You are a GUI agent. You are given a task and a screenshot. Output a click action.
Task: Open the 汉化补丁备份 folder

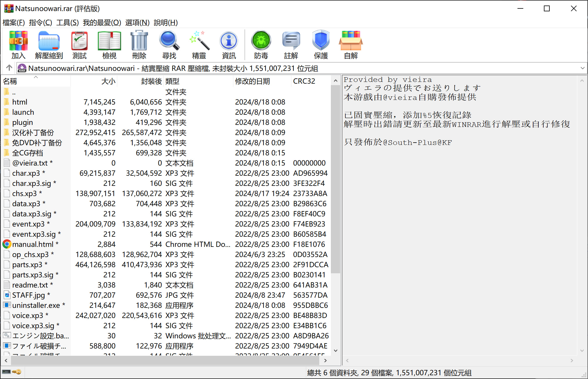coord(33,133)
